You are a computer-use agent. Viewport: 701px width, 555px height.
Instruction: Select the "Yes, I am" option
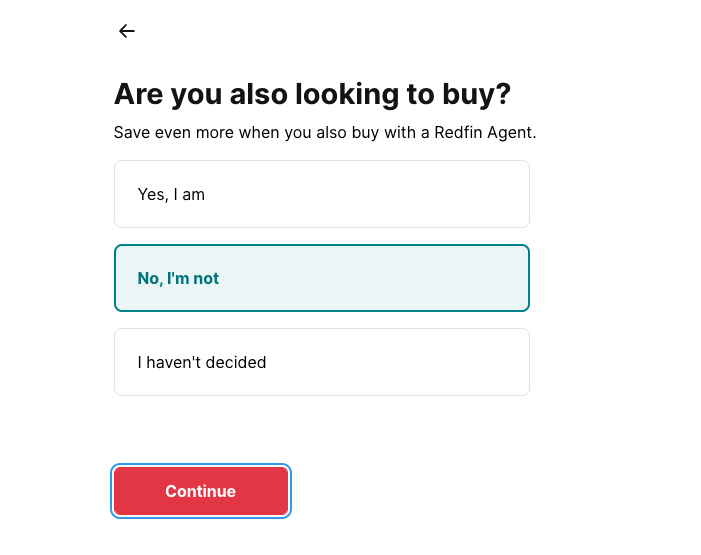pos(321,194)
